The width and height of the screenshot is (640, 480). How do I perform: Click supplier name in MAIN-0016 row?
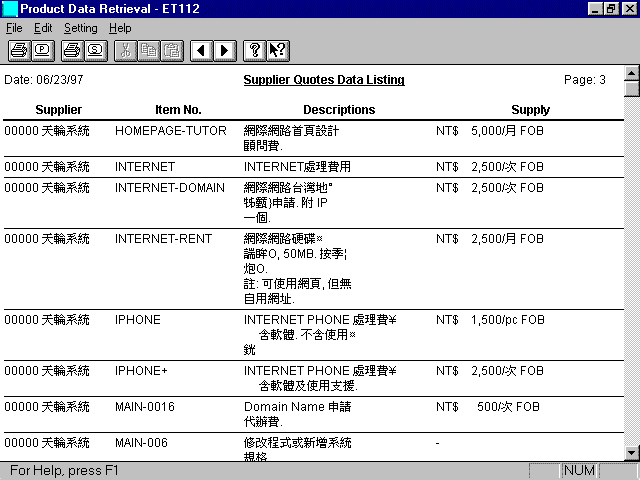tap(66, 407)
